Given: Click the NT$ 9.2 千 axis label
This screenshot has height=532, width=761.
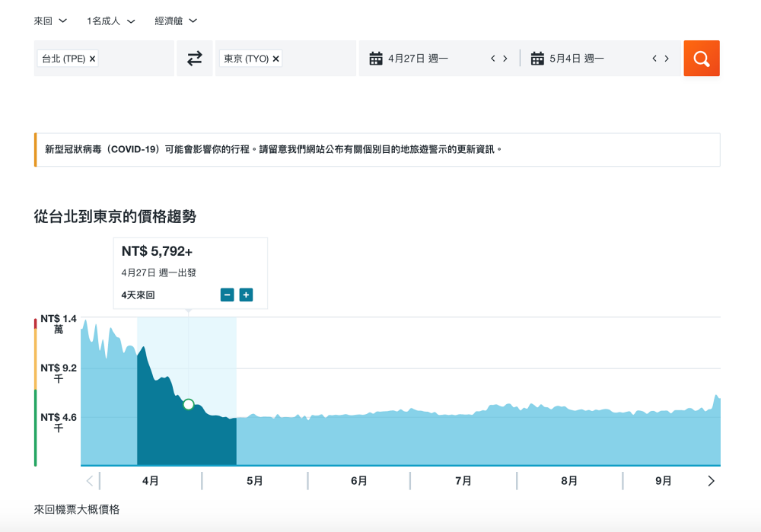Looking at the screenshot, I should tap(59, 373).
